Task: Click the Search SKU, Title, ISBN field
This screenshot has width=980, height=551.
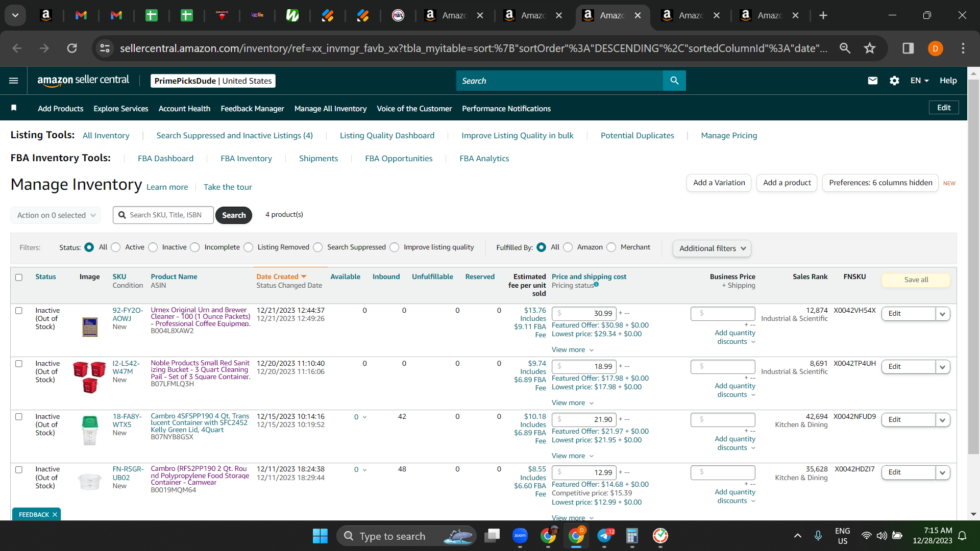Action: [163, 215]
